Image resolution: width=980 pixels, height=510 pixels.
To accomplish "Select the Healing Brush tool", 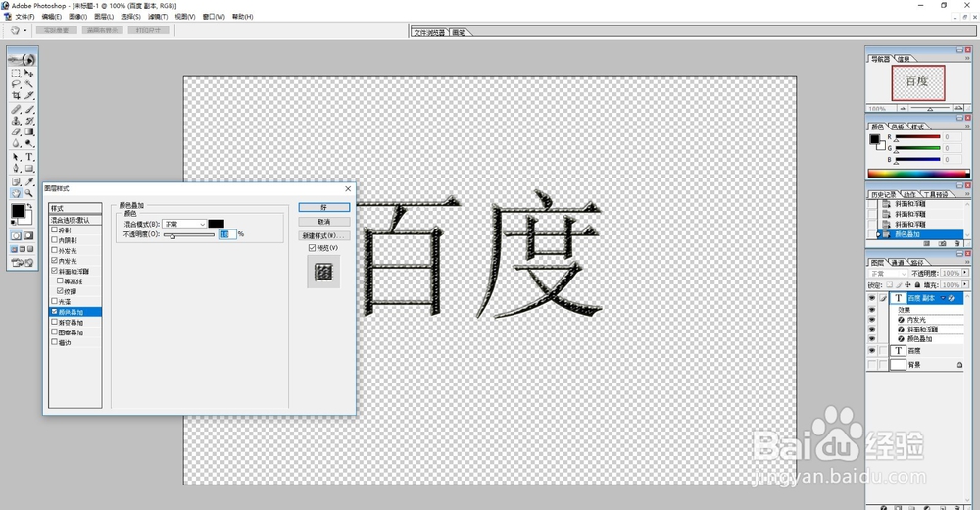I will 17,110.
